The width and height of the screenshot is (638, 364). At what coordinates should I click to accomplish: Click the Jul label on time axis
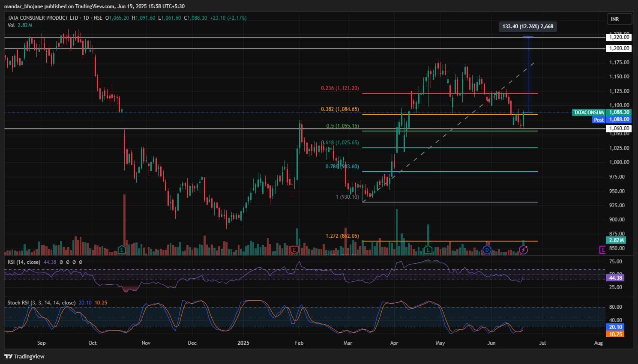542,343
